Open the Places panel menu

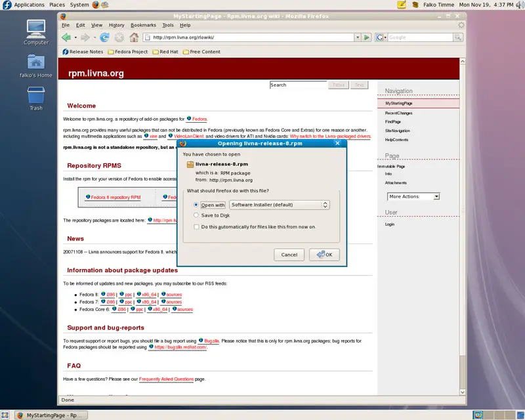[57, 5]
